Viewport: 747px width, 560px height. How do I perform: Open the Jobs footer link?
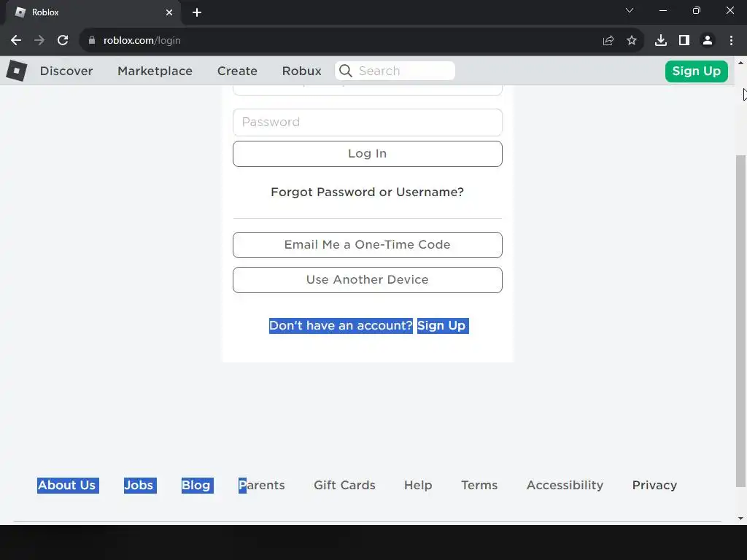[x=139, y=485]
